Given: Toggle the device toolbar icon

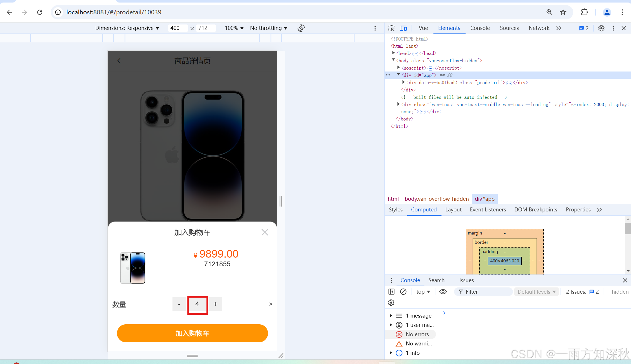Looking at the screenshot, I should (403, 28).
